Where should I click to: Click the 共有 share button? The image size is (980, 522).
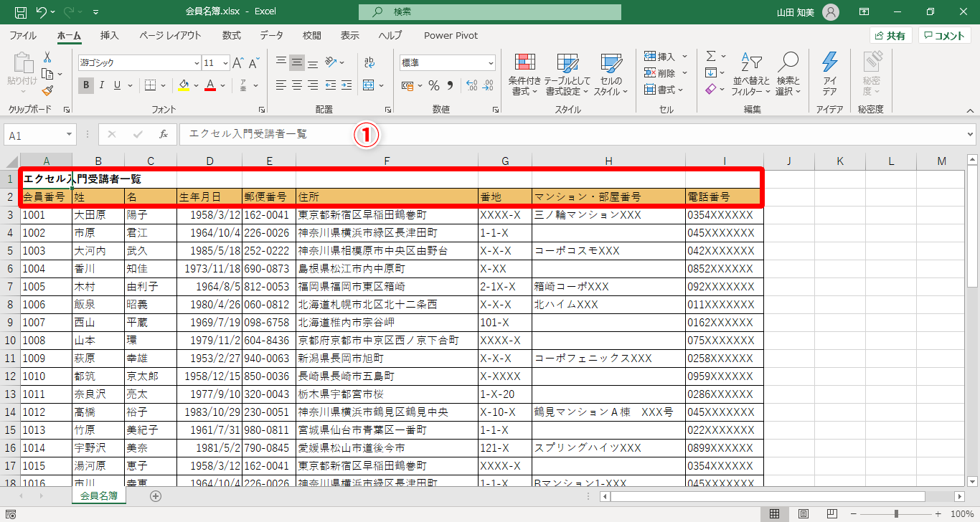coord(890,36)
